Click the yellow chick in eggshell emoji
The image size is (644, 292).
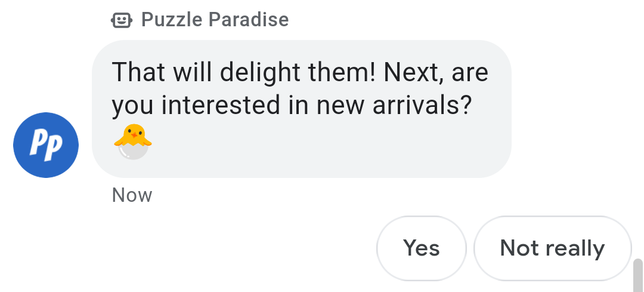click(132, 142)
